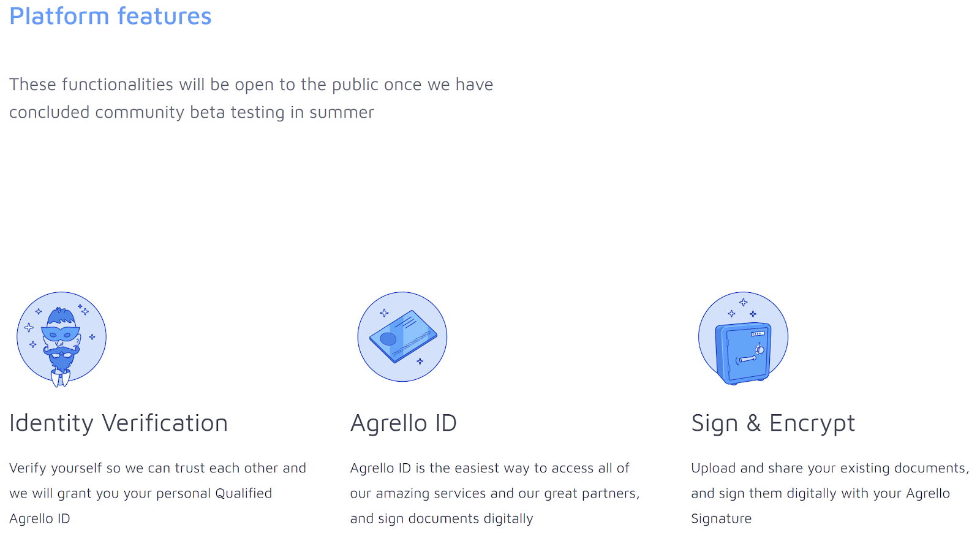Click the beard of the man illustration
This screenshot has height=549, width=980.
pos(61,359)
